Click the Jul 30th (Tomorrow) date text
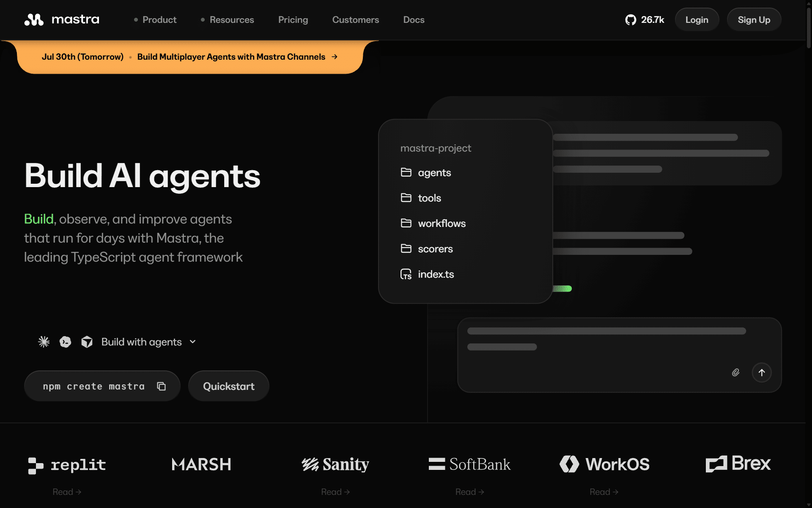The width and height of the screenshot is (812, 508). click(x=82, y=57)
